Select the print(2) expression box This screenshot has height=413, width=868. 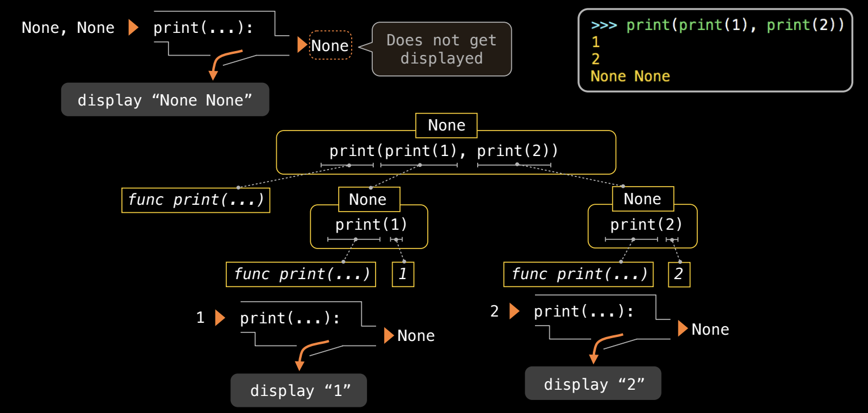click(642, 226)
